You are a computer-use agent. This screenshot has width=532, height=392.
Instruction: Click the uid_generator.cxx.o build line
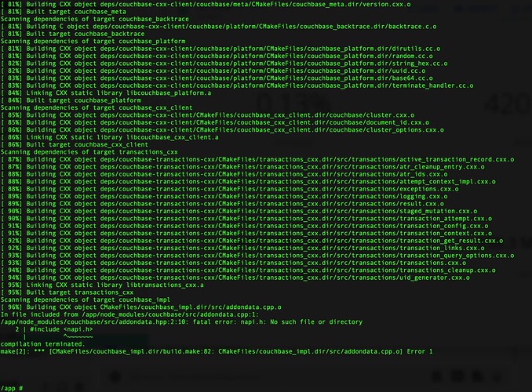coord(235,278)
